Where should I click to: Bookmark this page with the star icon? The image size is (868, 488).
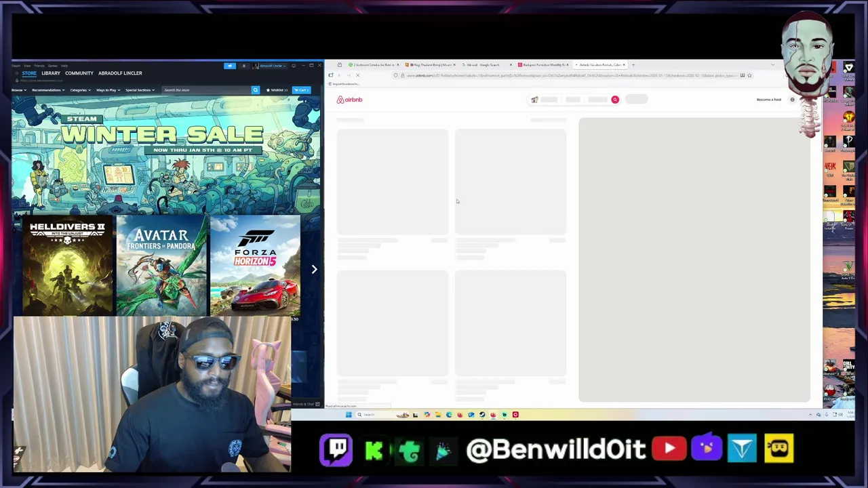pos(749,75)
